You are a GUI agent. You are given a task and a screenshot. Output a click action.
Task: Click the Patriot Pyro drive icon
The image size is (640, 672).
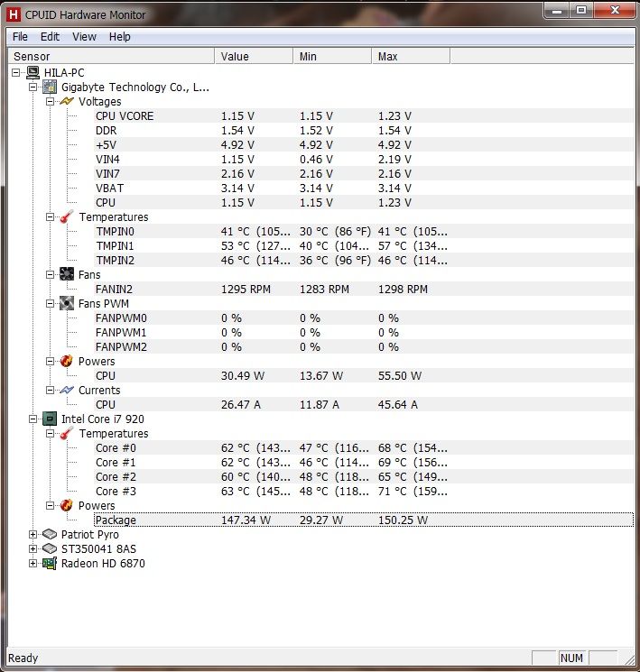[x=50, y=534]
